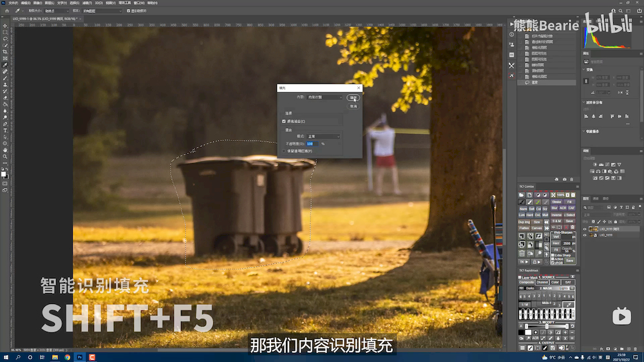644x362 pixels.
Task: Select the Type tool
Action: click(5, 130)
